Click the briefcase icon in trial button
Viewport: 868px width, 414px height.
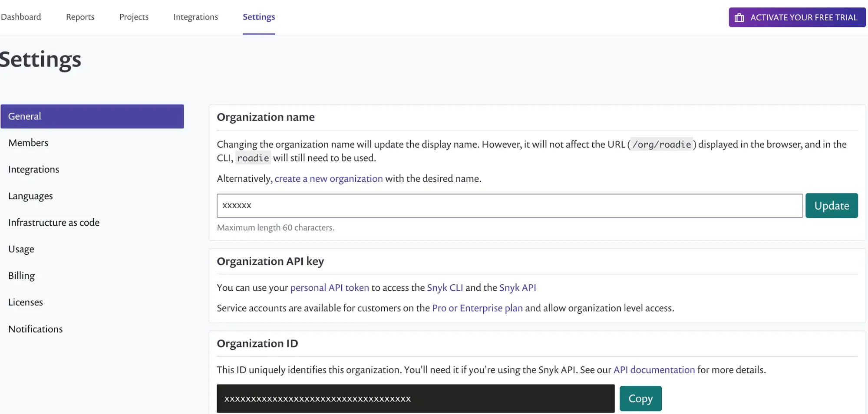[739, 17]
